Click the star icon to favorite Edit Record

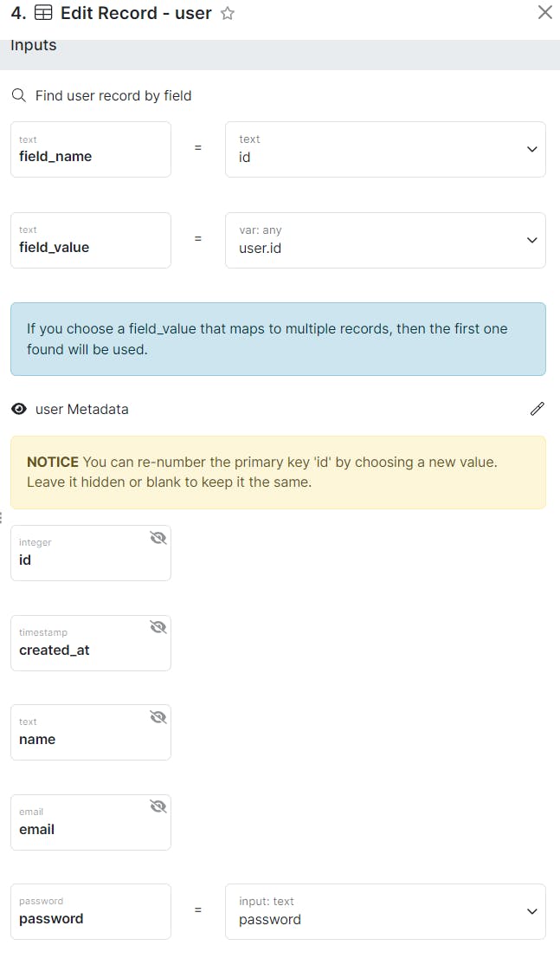click(x=228, y=14)
